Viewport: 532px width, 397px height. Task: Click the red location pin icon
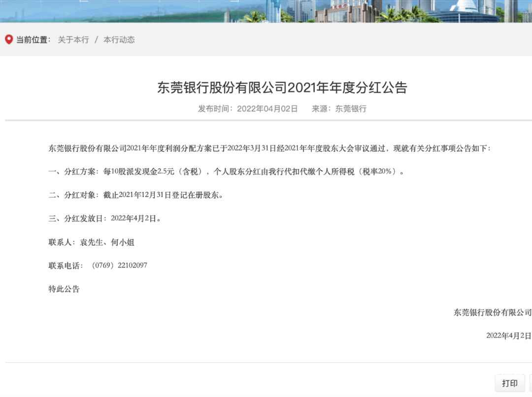coord(9,40)
